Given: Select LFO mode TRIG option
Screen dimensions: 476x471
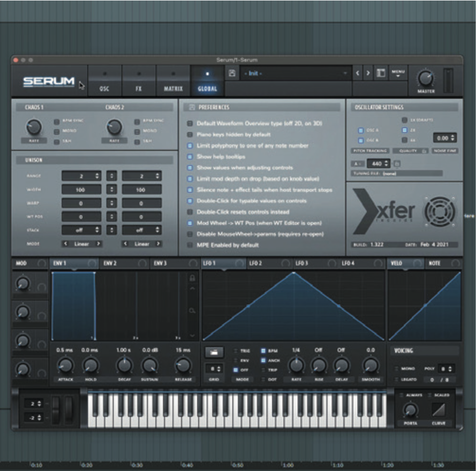Looking at the screenshot, I should [236, 351].
